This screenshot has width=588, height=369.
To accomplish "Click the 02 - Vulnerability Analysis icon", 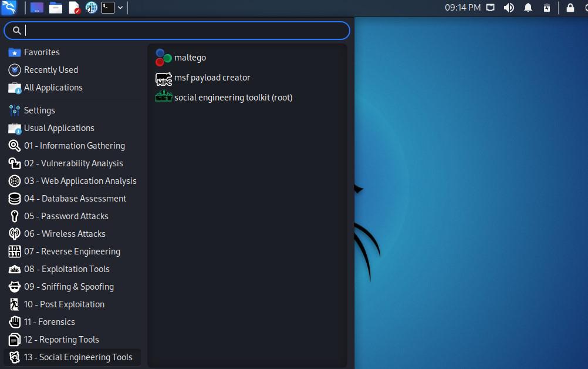I will coord(14,163).
